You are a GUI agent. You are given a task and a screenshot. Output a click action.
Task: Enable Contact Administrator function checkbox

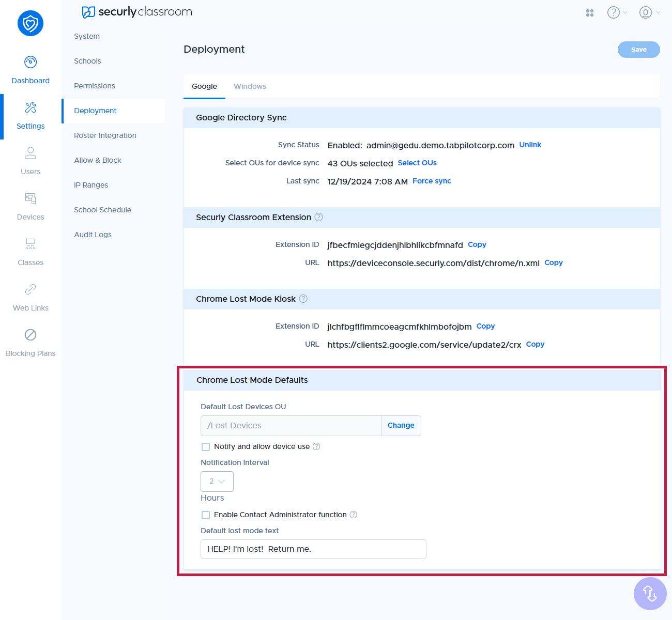point(206,515)
